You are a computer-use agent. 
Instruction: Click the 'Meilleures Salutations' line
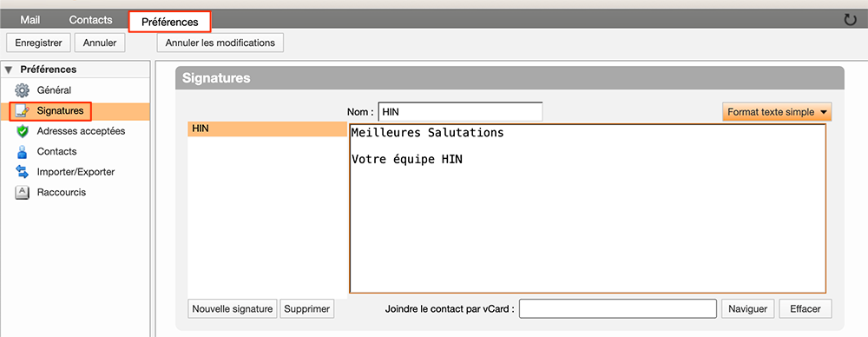click(x=427, y=133)
